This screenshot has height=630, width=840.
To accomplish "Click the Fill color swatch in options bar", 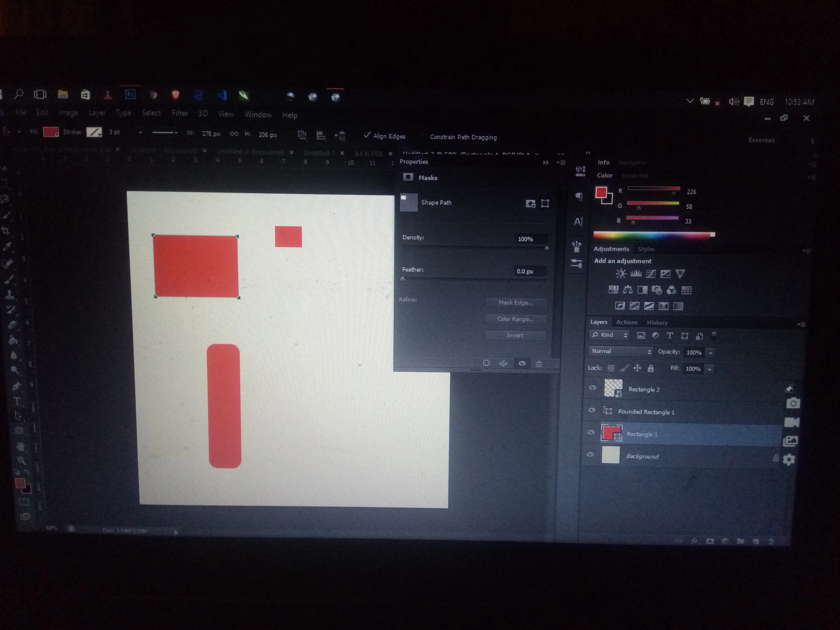I will point(50,132).
